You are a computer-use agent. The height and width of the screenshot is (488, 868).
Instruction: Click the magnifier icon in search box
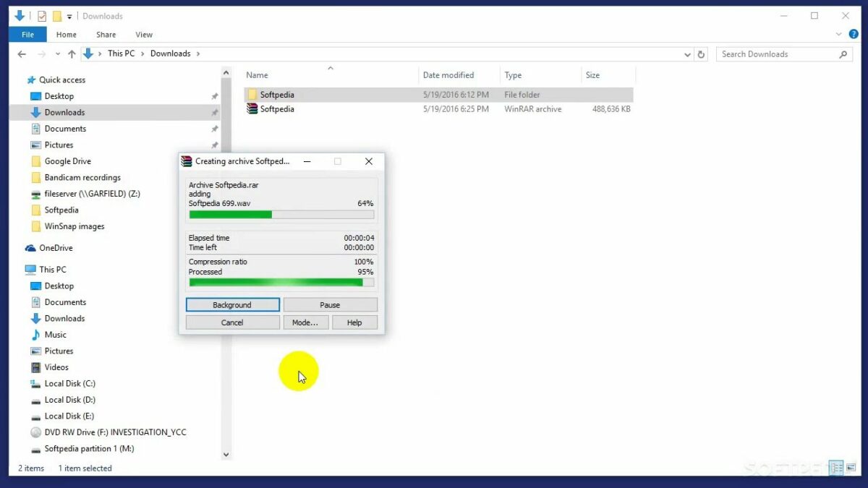(x=843, y=54)
